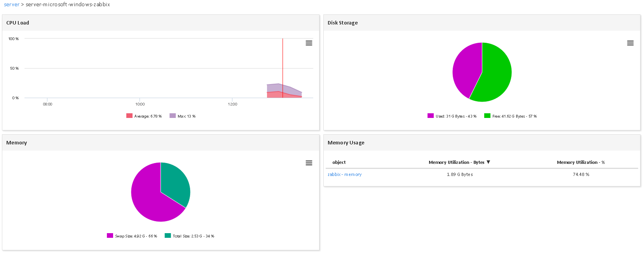
Task: Click the '1.89 G Bytes' table cell
Action: [460, 174]
